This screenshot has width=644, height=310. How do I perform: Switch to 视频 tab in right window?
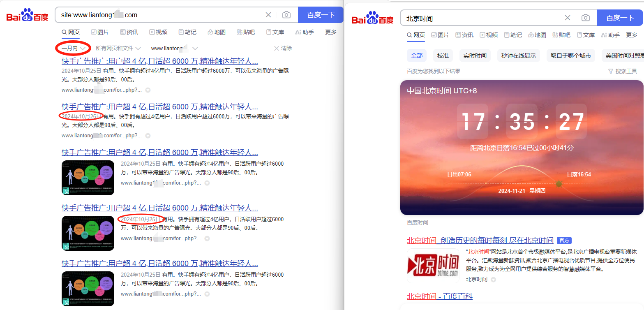click(x=489, y=35)
